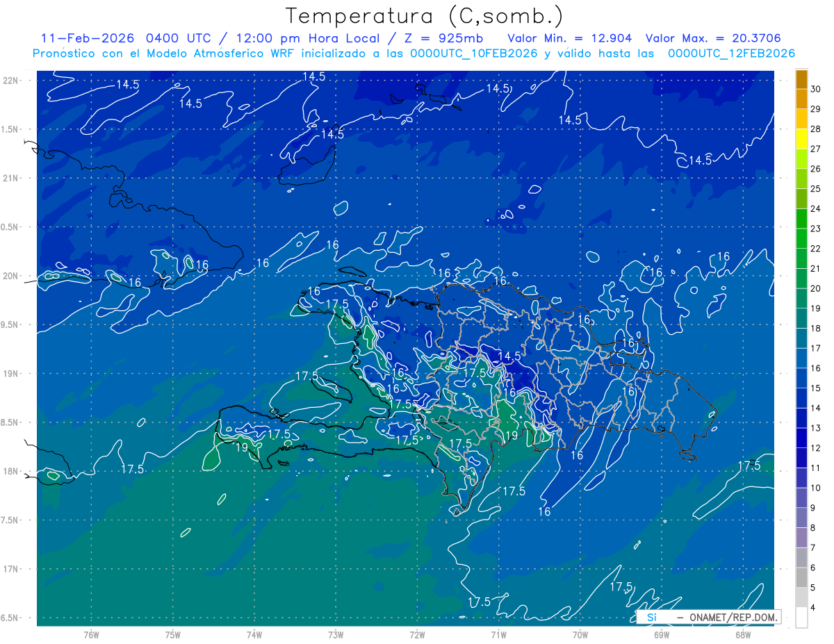Click colorbar legend value "27"
This screenshot has width=834, height=644.
click(815, 149)
